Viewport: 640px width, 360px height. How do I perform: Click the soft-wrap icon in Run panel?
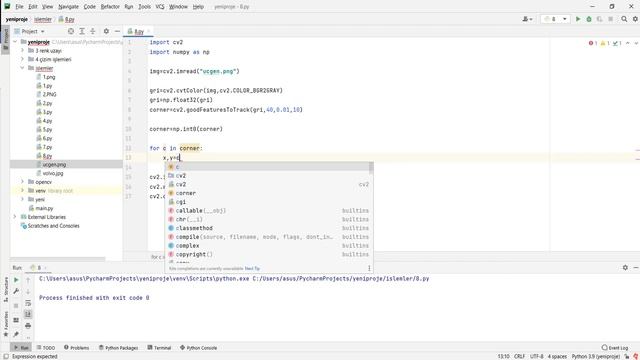coord(28,303)
